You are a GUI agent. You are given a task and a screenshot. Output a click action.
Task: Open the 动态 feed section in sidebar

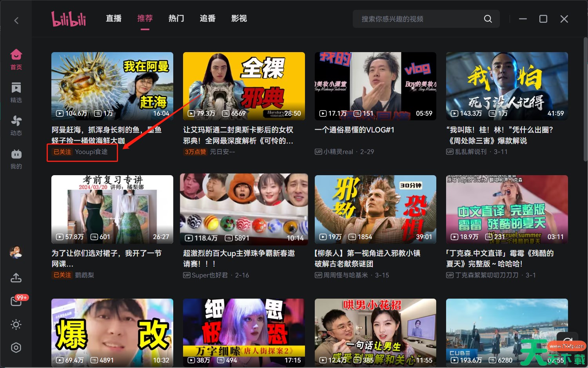pyautogui.click(x=16, y=126)
